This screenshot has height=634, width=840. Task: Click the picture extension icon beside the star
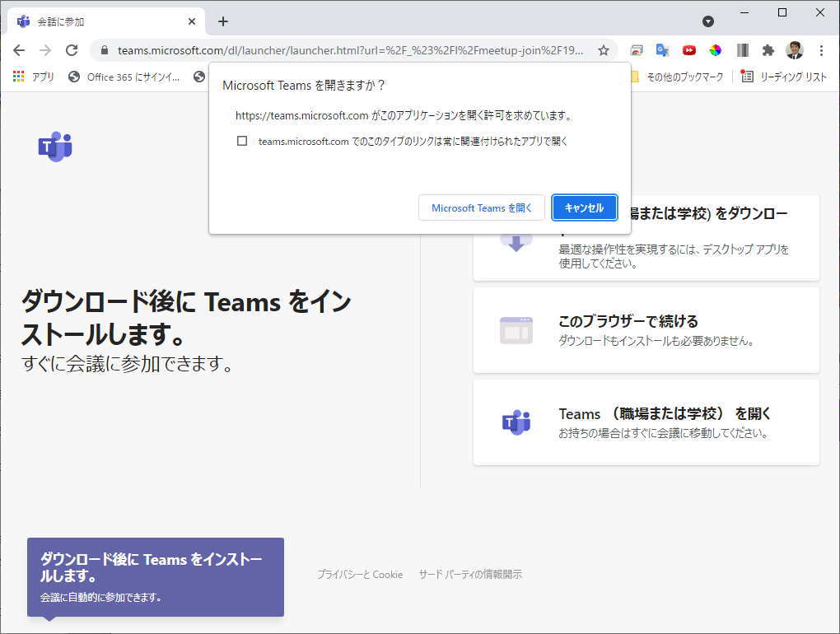click(x=637, y=50)
